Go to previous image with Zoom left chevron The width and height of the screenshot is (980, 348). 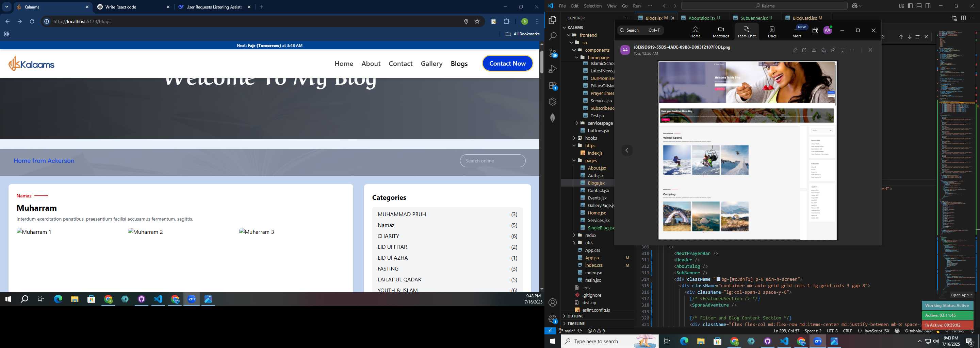pos(627,151)
